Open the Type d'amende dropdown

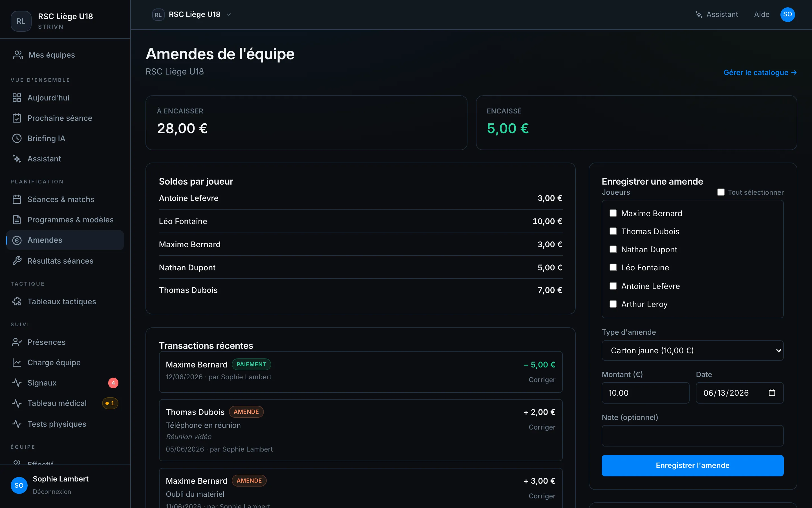692,351
